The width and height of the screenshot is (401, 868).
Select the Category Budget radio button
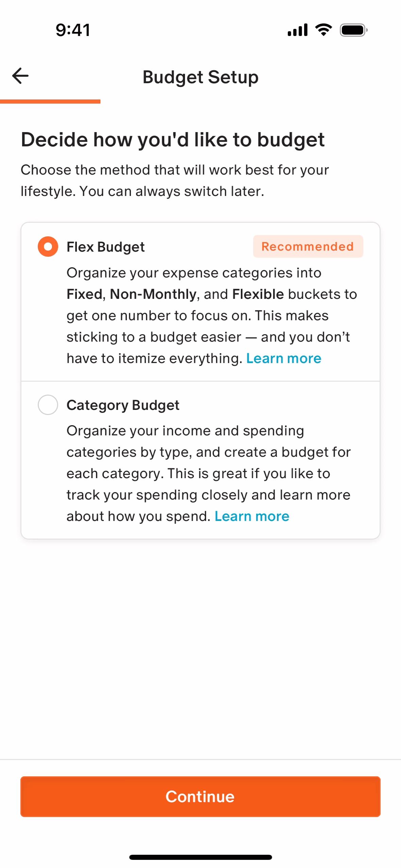click(48, 405)
